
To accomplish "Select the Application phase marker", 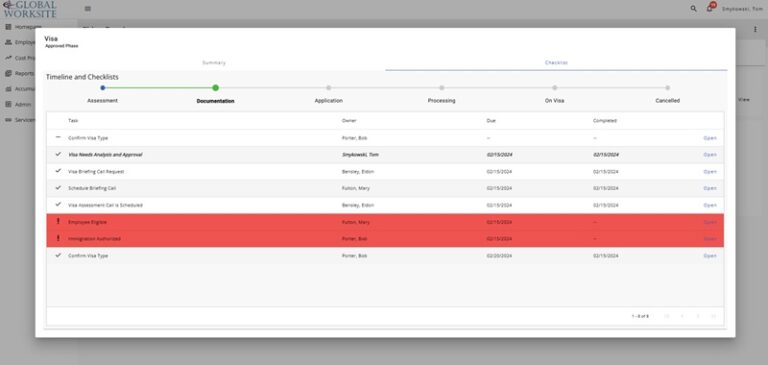I will pyautogui.click(x=329, y=88).
